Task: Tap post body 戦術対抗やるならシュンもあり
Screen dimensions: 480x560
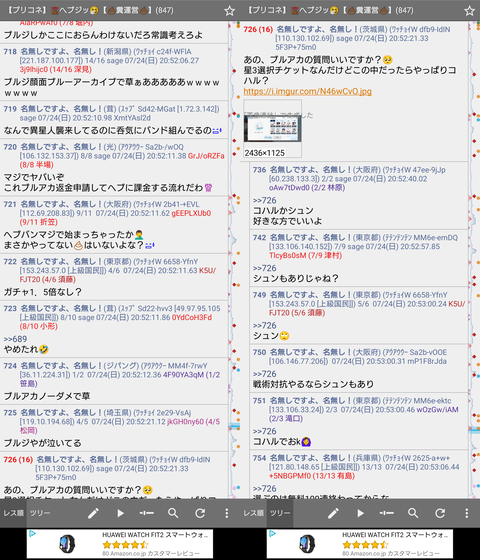Action: (x=313, y=384)
